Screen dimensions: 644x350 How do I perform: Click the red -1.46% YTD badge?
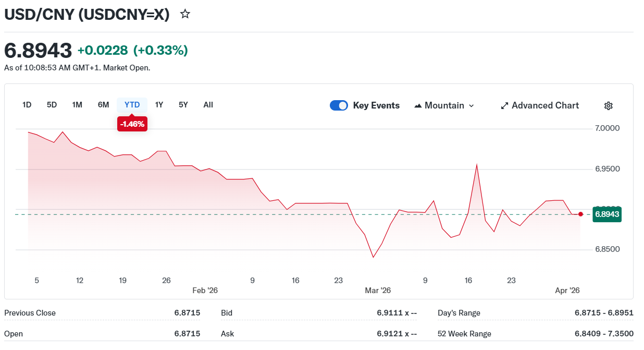pos(132,124)
